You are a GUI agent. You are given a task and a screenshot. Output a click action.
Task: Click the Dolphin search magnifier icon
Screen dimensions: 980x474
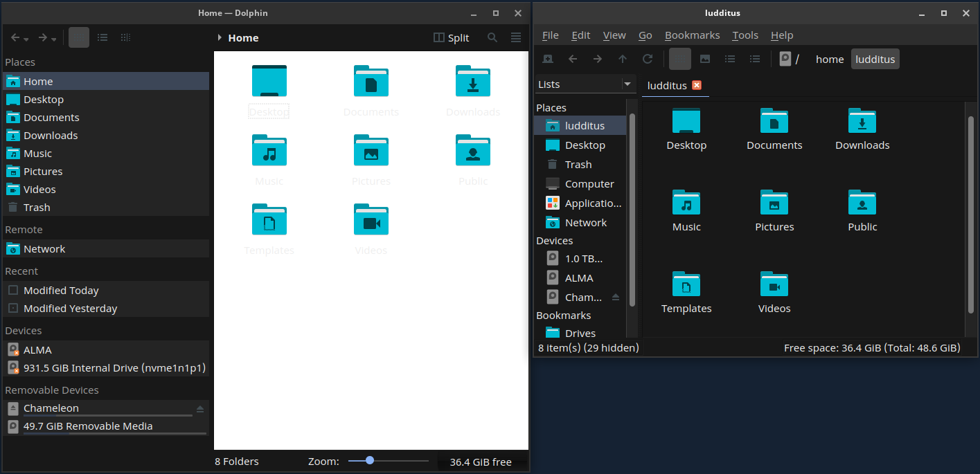click(x=492, y=38)
